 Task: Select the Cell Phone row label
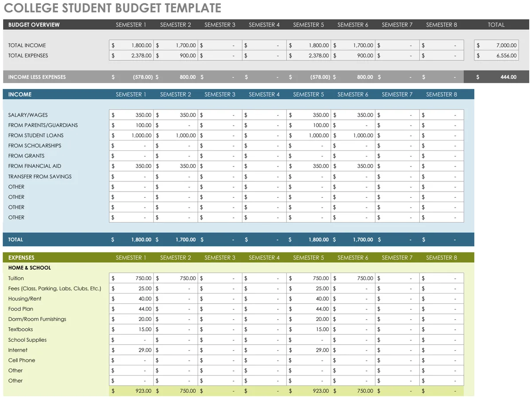[x=22, y=360]
